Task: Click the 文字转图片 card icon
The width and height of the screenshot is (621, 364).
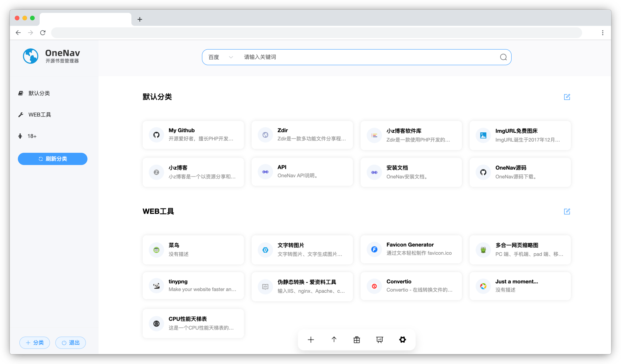Action: [265, 250]
